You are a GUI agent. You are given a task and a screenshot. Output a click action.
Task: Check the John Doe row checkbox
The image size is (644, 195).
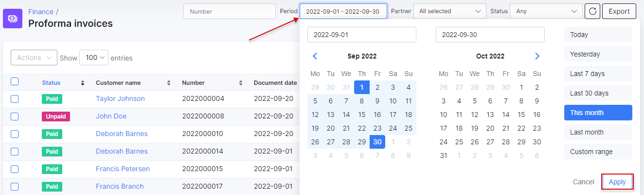(x=15, y=116)
